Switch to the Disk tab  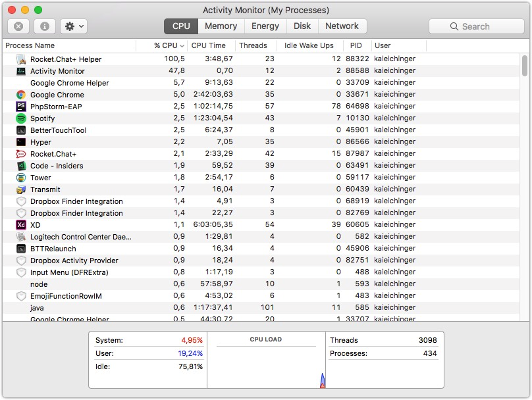(302, 26)
